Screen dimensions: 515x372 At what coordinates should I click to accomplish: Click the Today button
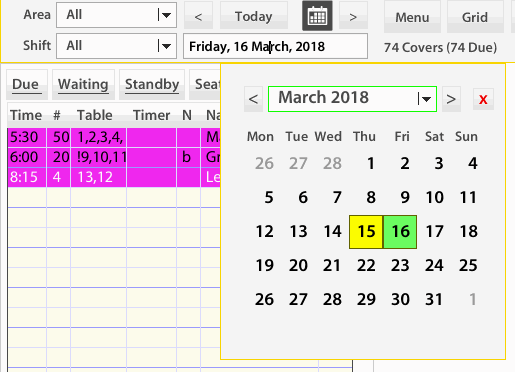[254, 16]
